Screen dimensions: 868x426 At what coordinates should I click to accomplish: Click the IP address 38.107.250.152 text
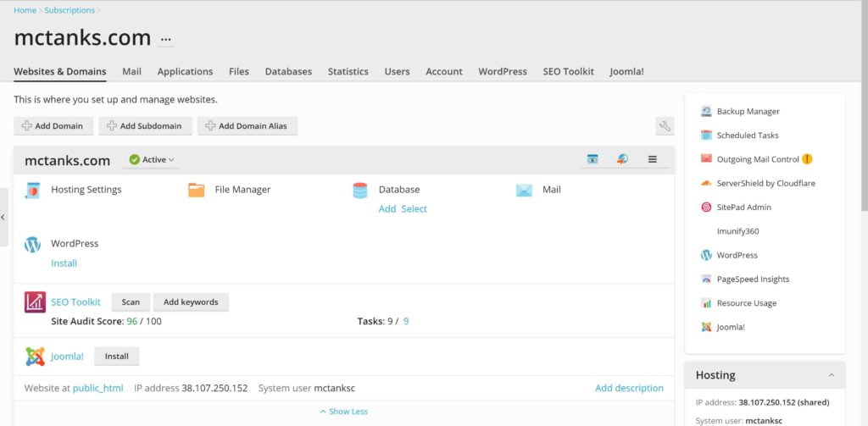[x=214, y=389]
